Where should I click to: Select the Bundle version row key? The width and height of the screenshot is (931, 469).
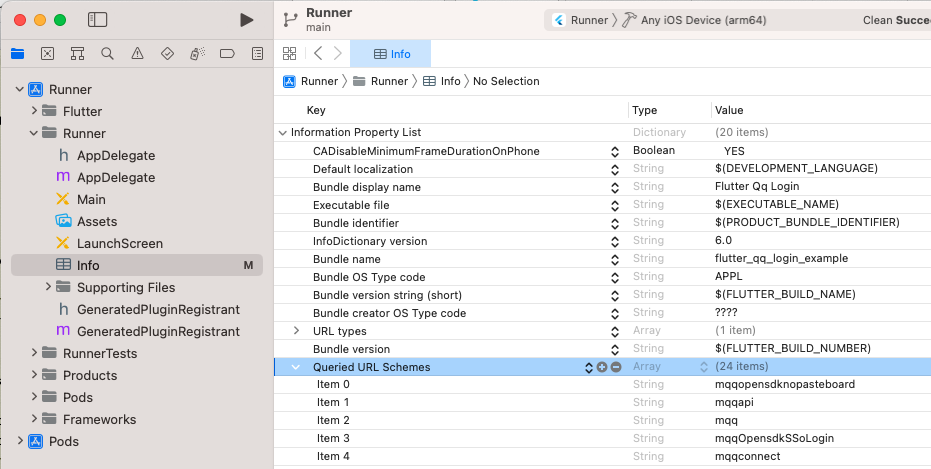pos(352,349)
